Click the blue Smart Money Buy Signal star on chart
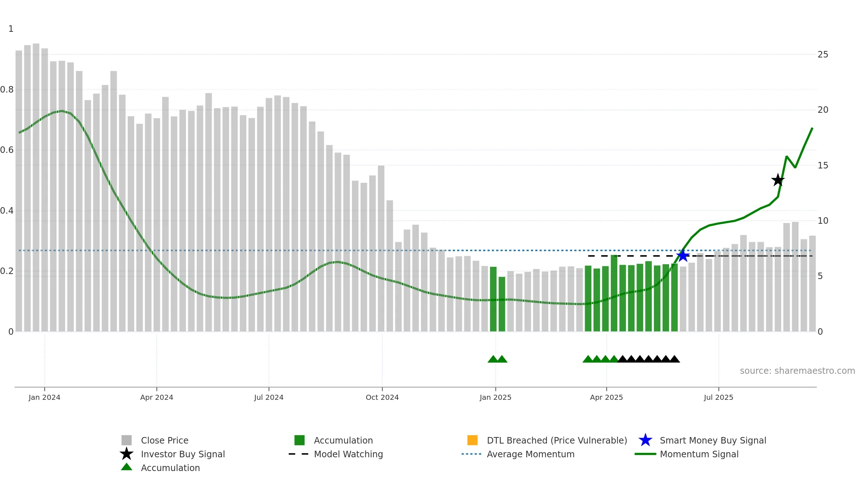The width and height of the screenshot is (868, 488). coord(683,256)
